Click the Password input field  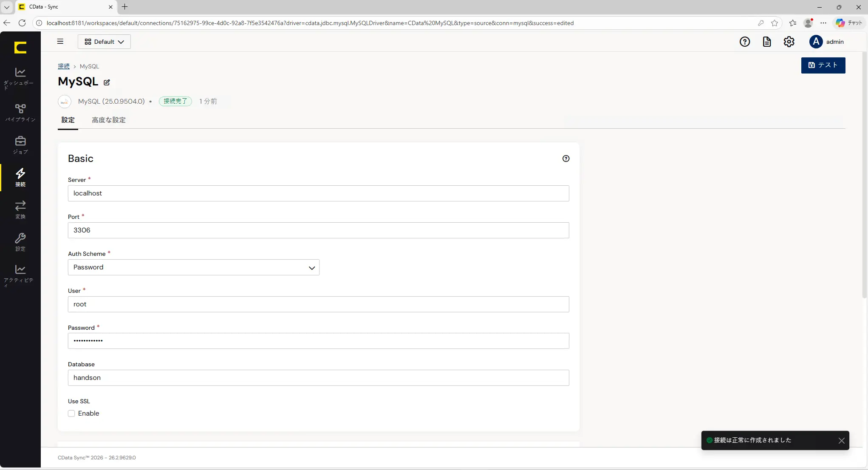coord(318,341)
